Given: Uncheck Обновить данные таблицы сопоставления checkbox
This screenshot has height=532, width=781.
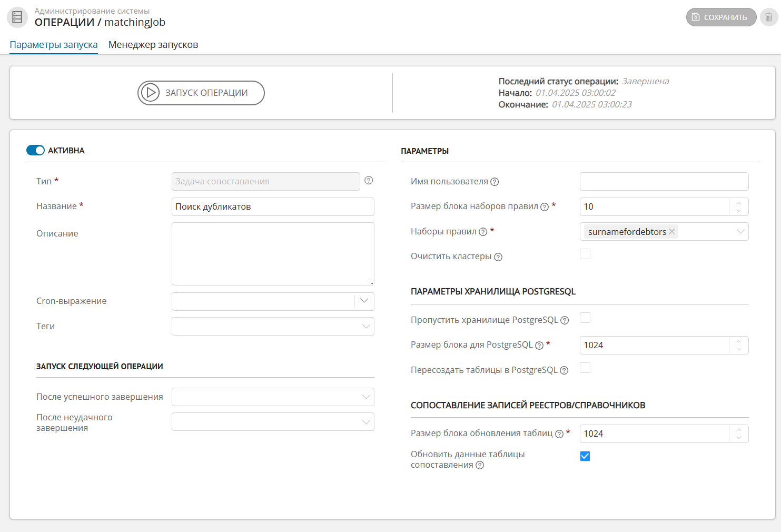Looking at the screenshot, I should 585,456.
